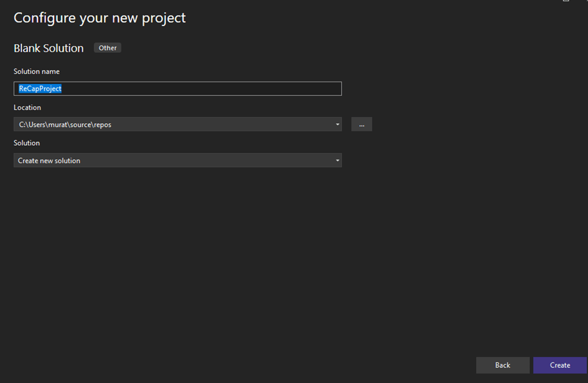
Task: Expand the Location dropdown arrow
Action: pyautogui.click(x=337, y=125)
